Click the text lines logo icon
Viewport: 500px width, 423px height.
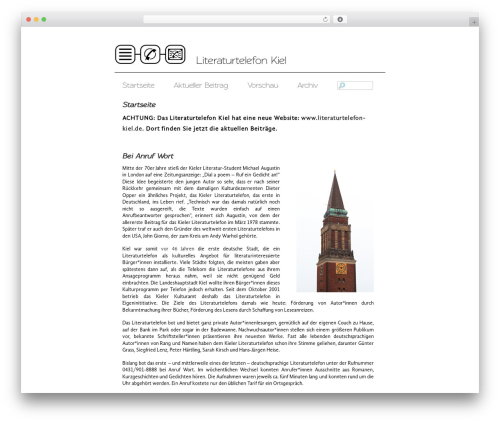(x=125, y=54)
